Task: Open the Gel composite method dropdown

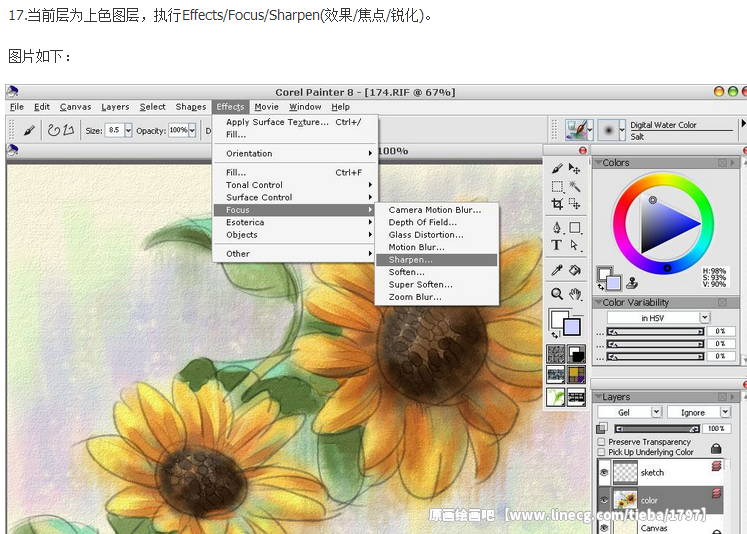Action: pos(656,412)
